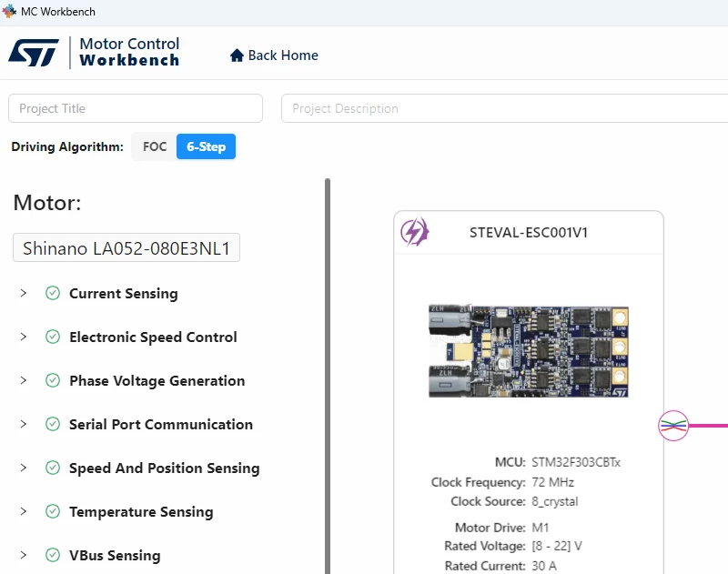This screenshot has height=574, width=728.
Task: Click the Motor: heading
Action: (47, 203)
